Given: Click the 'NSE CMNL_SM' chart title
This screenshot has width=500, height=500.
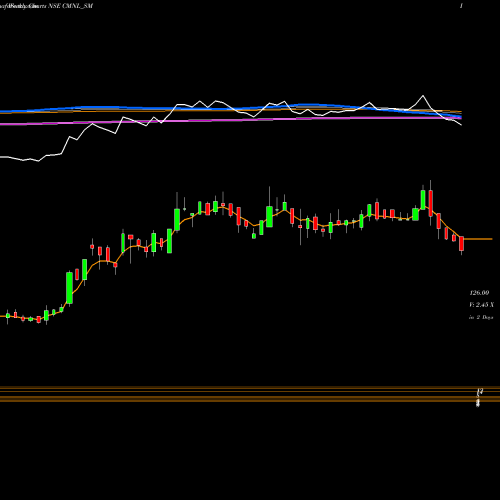Looking at the screenshot, I should click(71, 6).
